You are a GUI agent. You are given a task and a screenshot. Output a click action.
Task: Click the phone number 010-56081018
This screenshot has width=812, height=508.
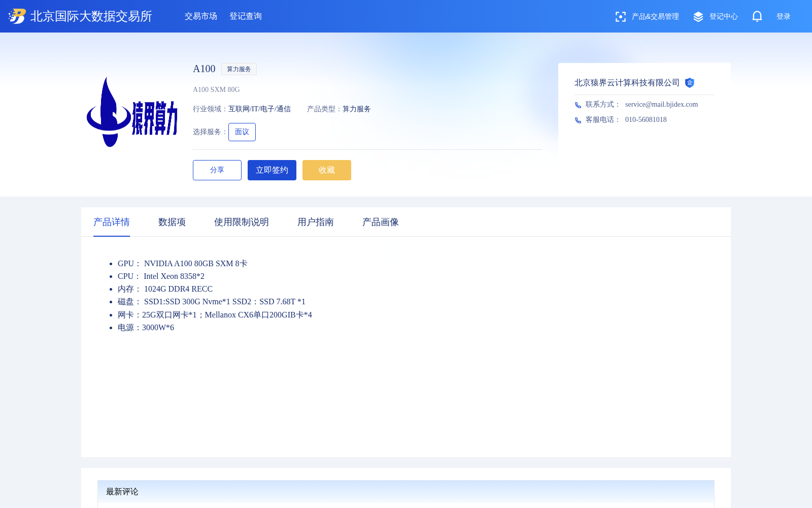coord(646,120)
